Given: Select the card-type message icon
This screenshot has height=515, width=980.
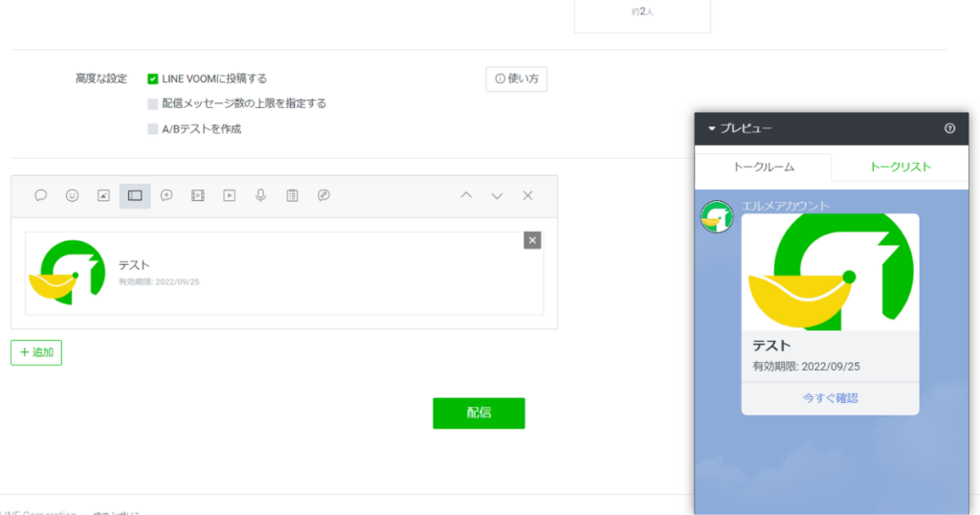Looking at the screenshot, I should [323, 195].
